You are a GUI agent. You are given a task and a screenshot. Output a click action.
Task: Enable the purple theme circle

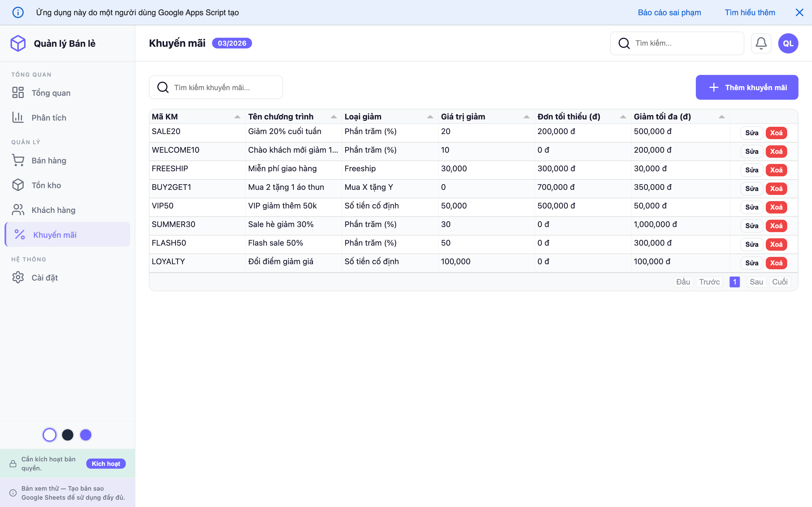[x=85, y=435]
